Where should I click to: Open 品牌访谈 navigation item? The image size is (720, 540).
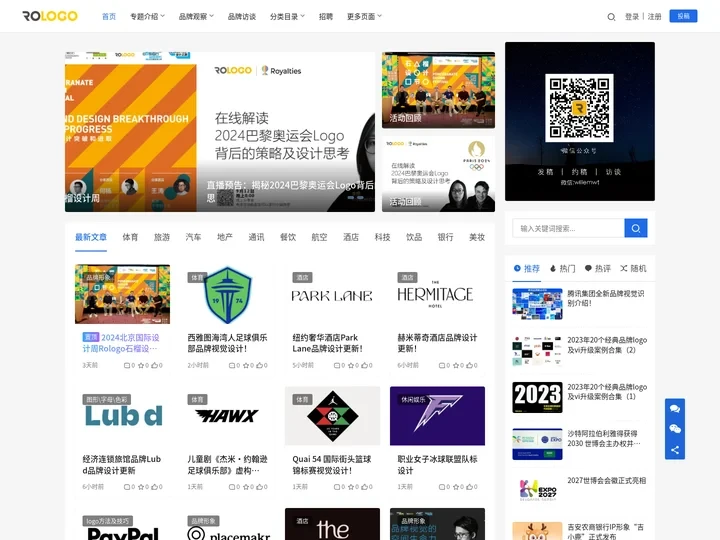(242, 17)
